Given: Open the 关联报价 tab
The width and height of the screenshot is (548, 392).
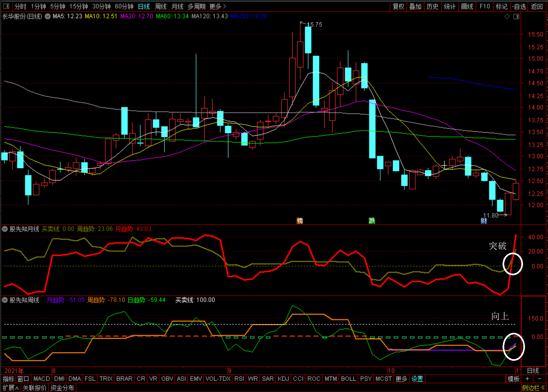Looking at the screenshot, I should [x=35, y=388].
